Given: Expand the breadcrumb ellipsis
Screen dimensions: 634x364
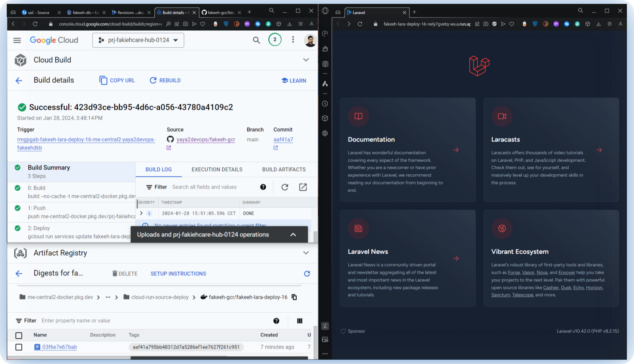Looking at the screenshot, I should (x=108, y=297).
